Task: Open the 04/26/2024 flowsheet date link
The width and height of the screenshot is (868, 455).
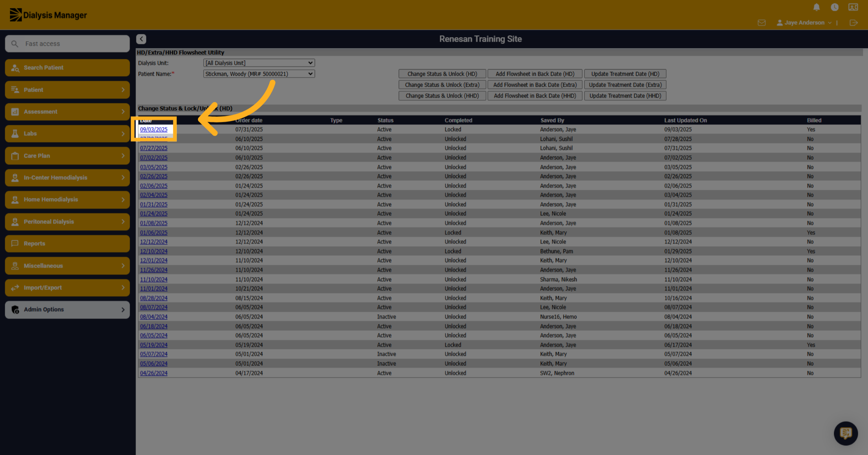Action: click(154, 373)
